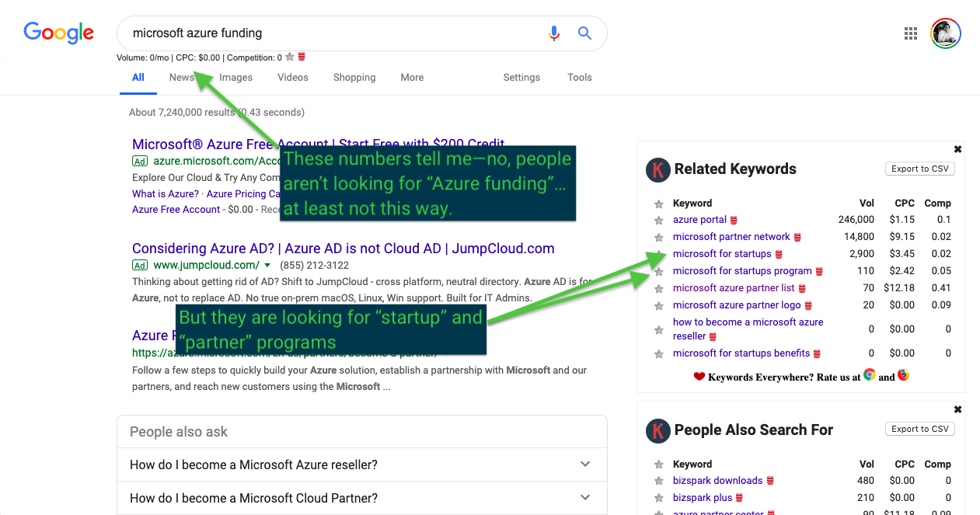Viewport: 980px width, 515px height.
Task: Star 'microsoft azure partner logo' keyword
Action: [x=659, y=305]
